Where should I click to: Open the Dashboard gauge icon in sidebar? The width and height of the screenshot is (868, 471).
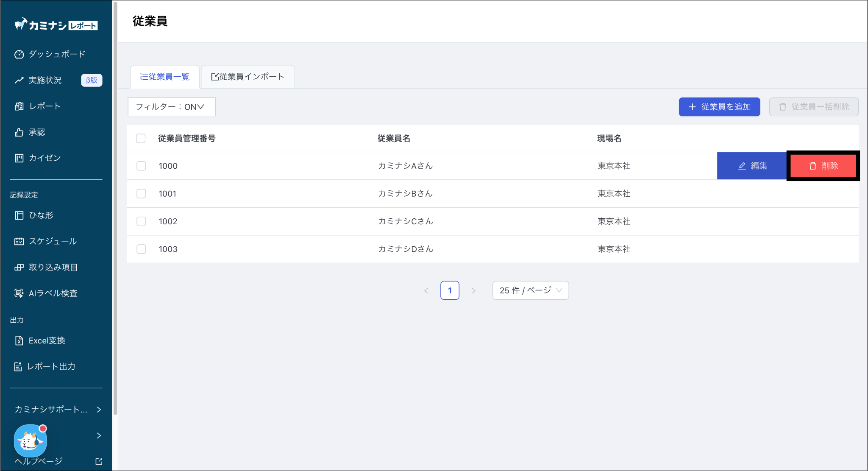tap(19, 54)
